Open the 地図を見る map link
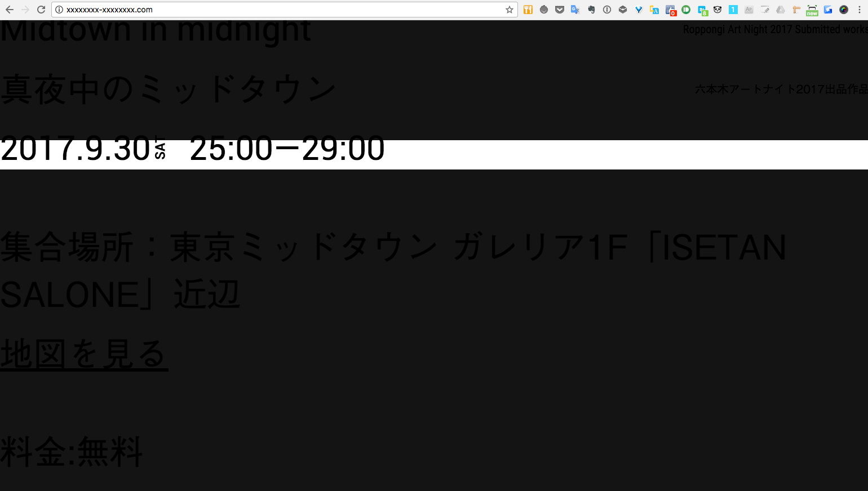The image size is (868, 491). 84,354
